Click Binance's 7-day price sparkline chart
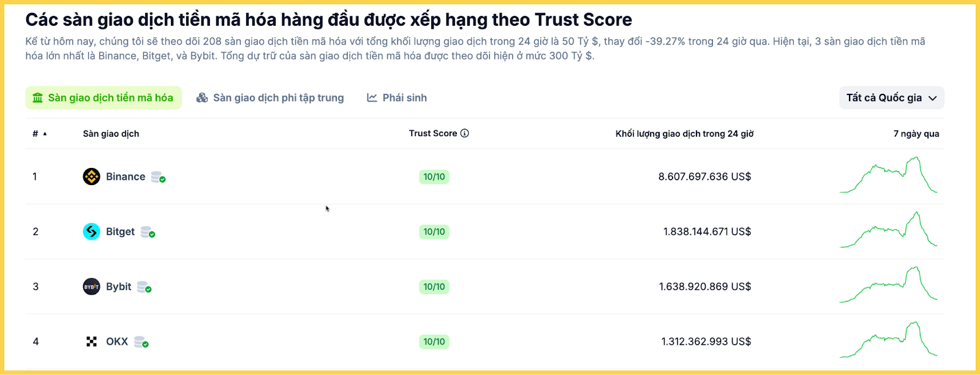 [889, 176]
